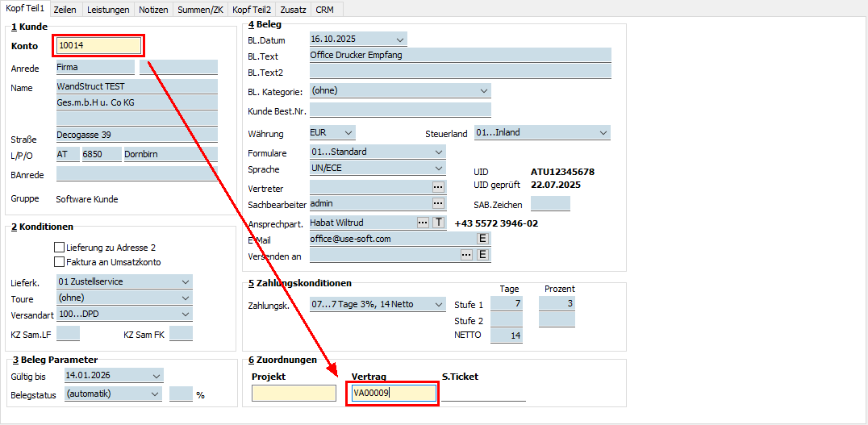Enable Lieferung zu Adresse 2 checkbox
This screenshot has width=868, height=425.
point(59,248)
